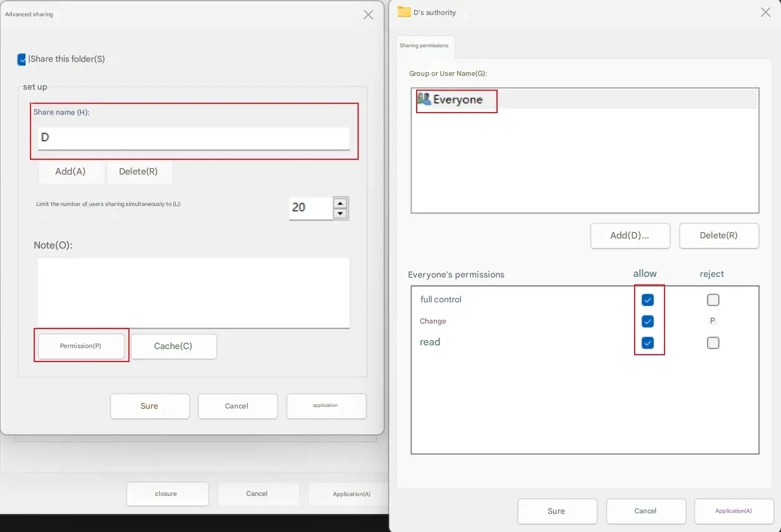Toggle the Share this folder checkbox
The width and height of the screenshot is (781, 532).
tap(22, 59)
